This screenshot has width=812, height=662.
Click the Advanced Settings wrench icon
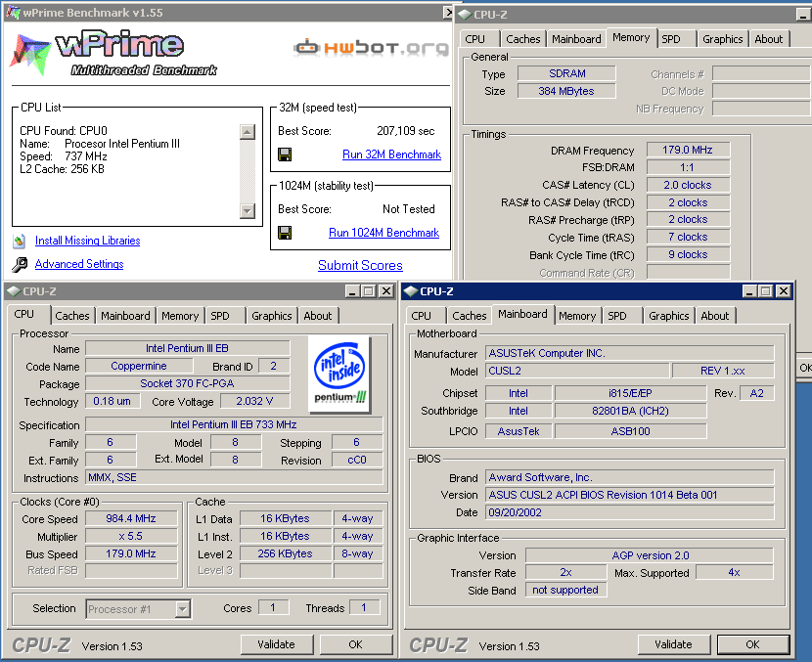pos(20,265)
